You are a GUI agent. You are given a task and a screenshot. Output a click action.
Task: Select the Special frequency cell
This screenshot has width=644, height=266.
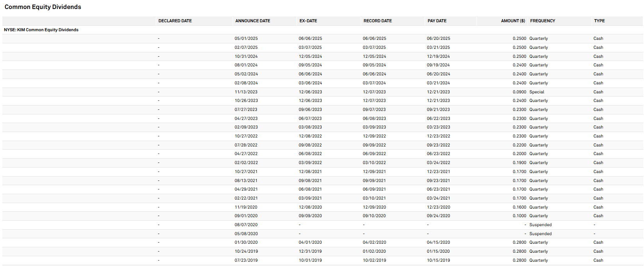[537, 92]
